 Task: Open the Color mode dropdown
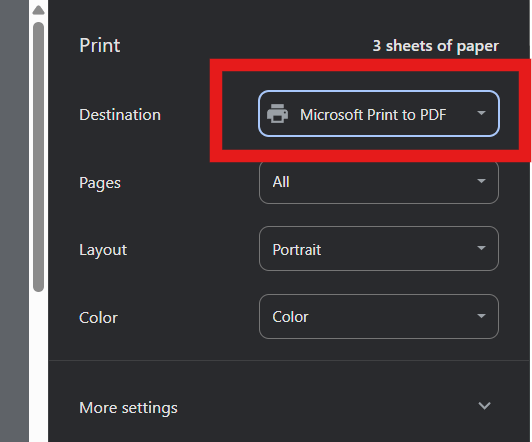click(379, 316)
